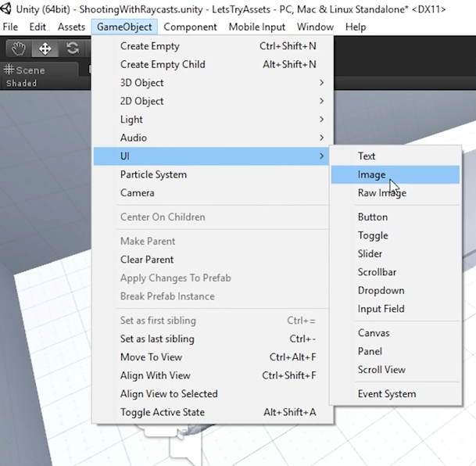Expand the 3D Object submenu
This screenshot has height=466, width=476.
tap(142, 83)
